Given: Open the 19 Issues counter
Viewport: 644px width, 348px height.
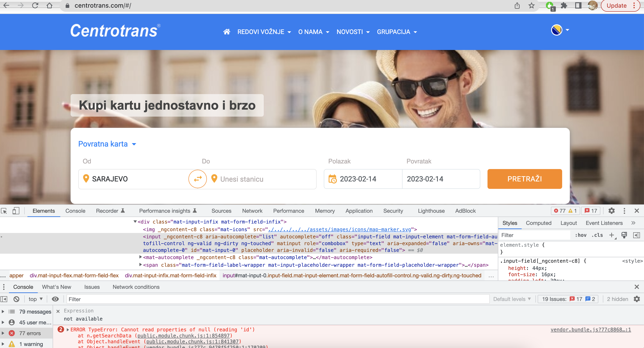Looking at the screenshot, I should [x=568, y=299].
